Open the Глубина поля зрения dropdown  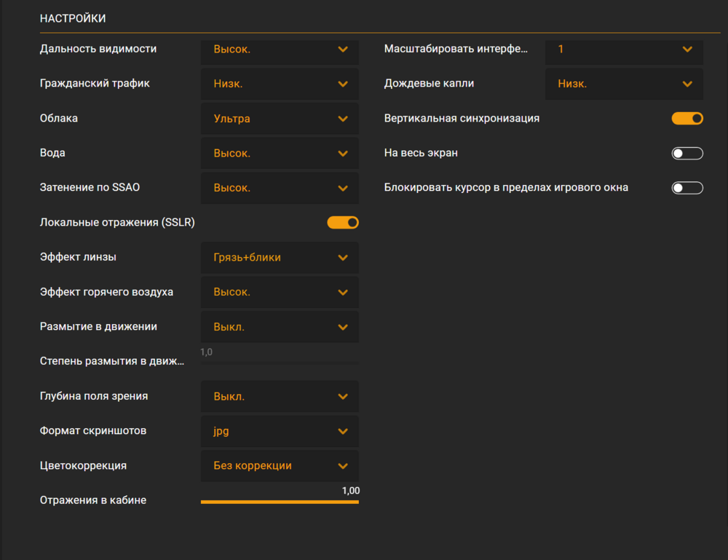[280, 397]
